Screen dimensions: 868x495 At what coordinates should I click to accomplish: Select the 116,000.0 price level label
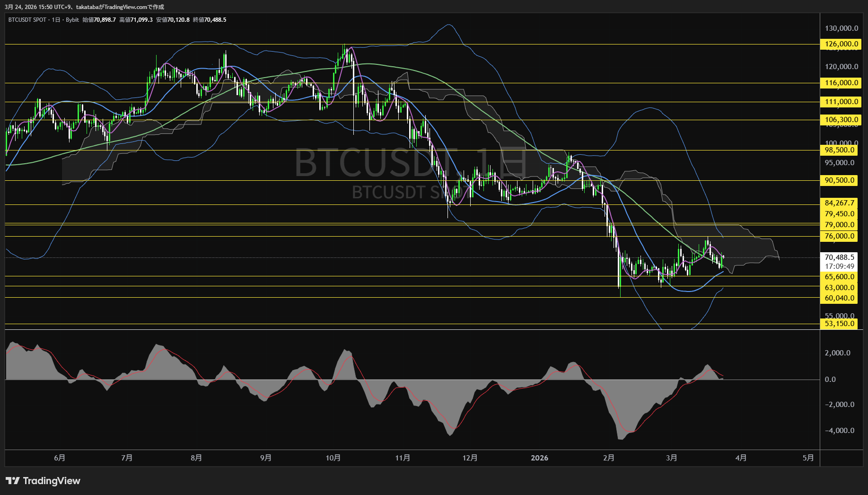coord(841,83)
